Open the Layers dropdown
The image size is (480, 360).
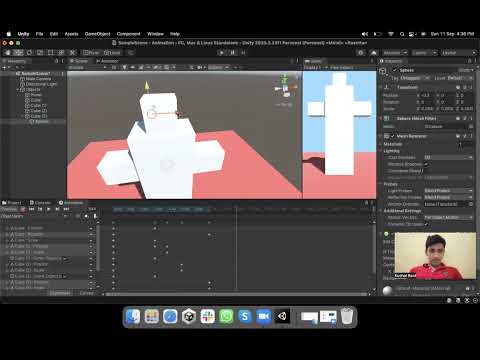(424, 53)
